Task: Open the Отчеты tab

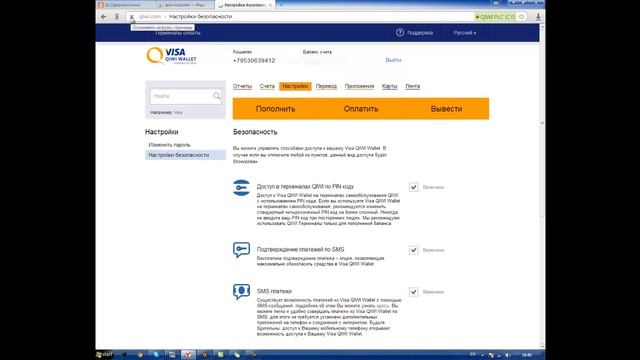Action: tap(242, 86)
